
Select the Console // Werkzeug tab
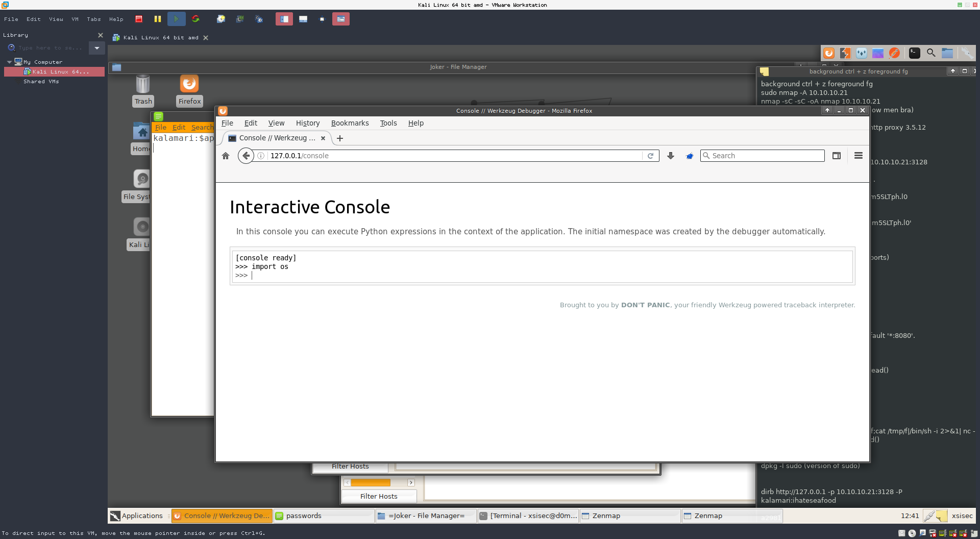tap(277, 138)
